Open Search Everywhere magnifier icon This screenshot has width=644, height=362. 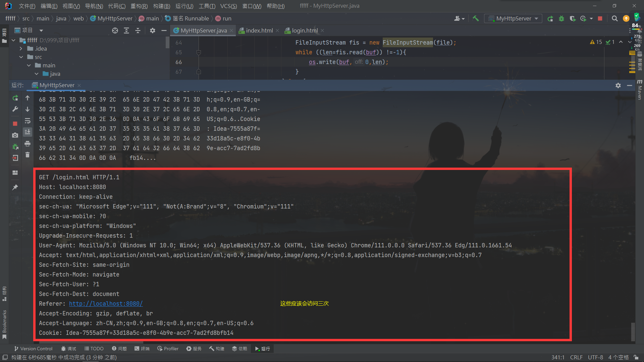pos(614,18)
